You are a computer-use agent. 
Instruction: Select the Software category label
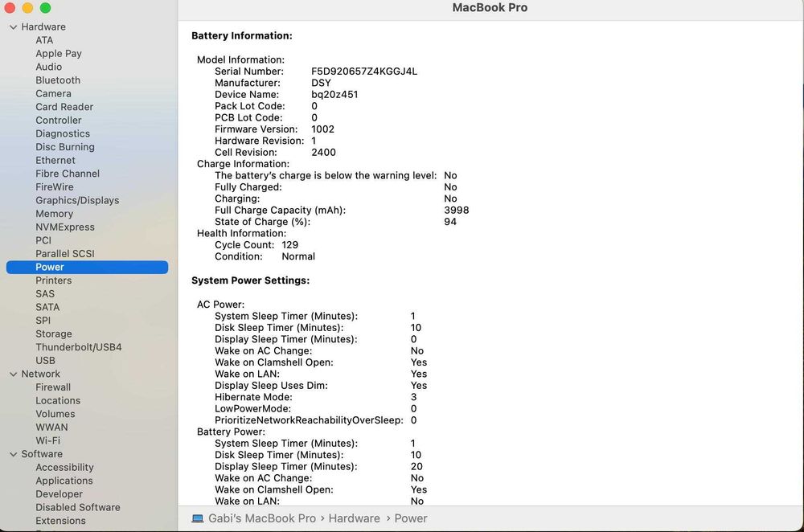(42, 453)
